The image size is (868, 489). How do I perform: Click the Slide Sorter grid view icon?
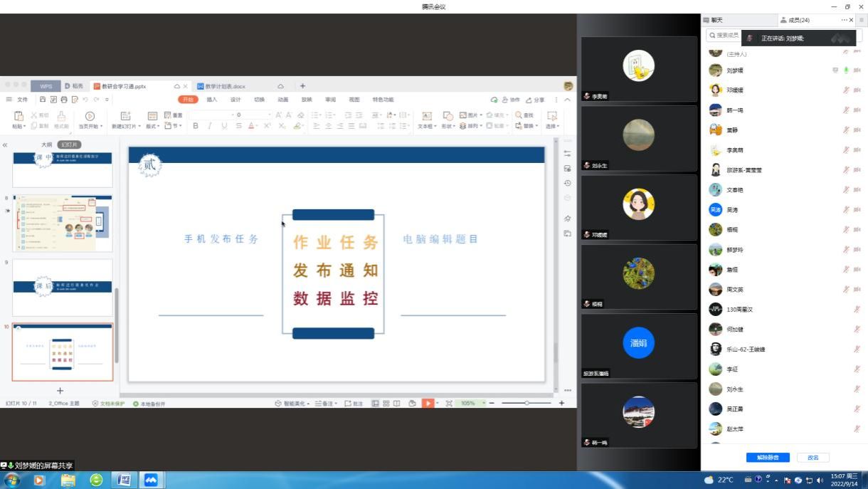[386, 403]
